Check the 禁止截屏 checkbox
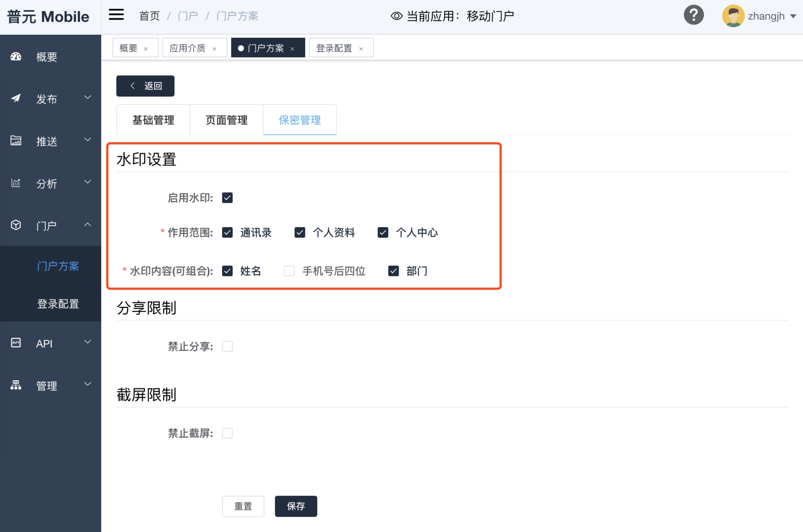Viewport: 803px width, 532px height. click(x=227, y=433)
